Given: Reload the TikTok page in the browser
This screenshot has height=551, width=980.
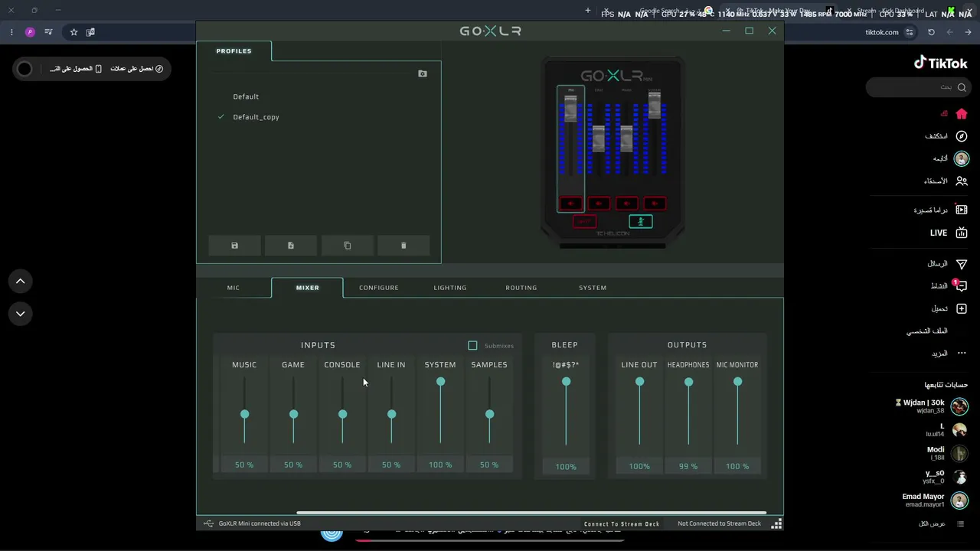Looking at the screenshot, I should [931, 32].
